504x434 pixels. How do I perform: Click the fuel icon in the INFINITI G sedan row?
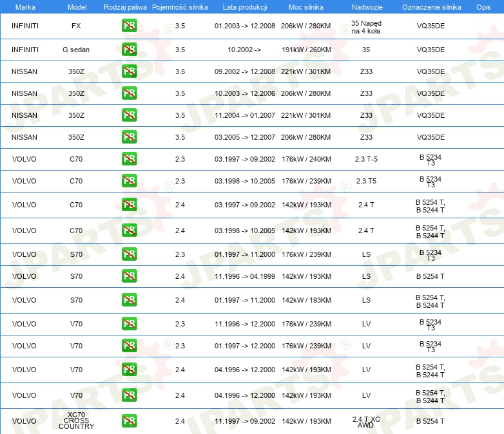coord(129,50)
